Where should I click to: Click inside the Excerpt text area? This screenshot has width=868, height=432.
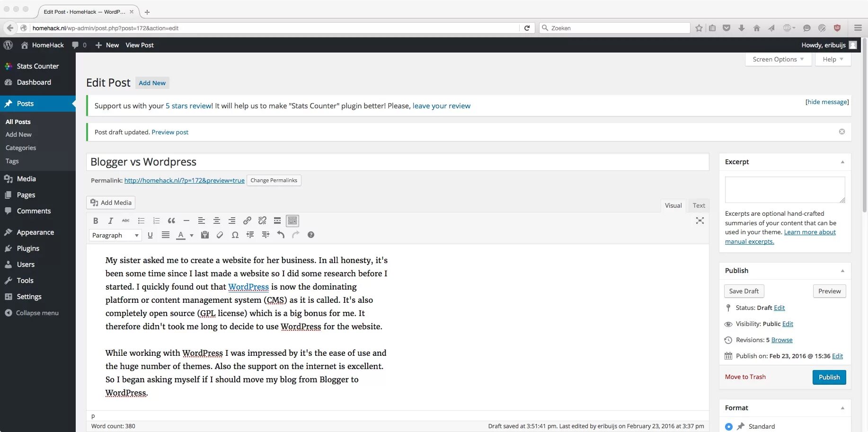coord(785,190)
